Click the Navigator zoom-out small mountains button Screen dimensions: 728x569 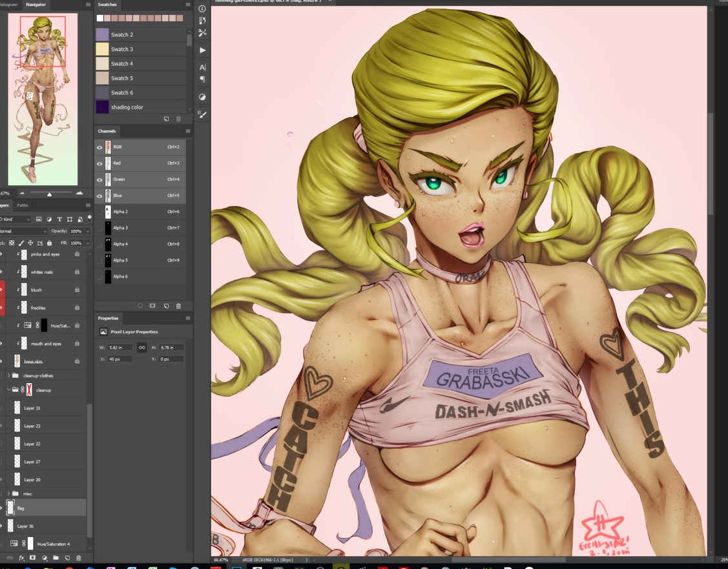coord(21,193)
